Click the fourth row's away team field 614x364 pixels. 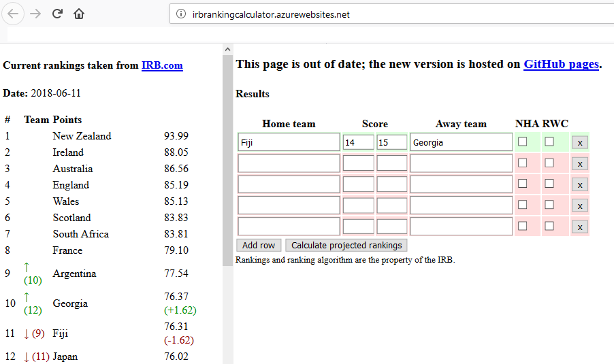tap(461, 205)
